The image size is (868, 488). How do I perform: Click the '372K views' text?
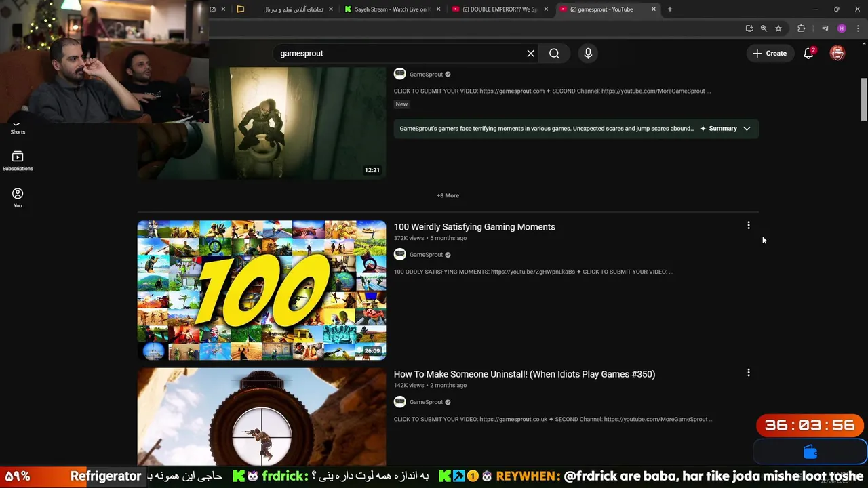click(x=409, y=239)
